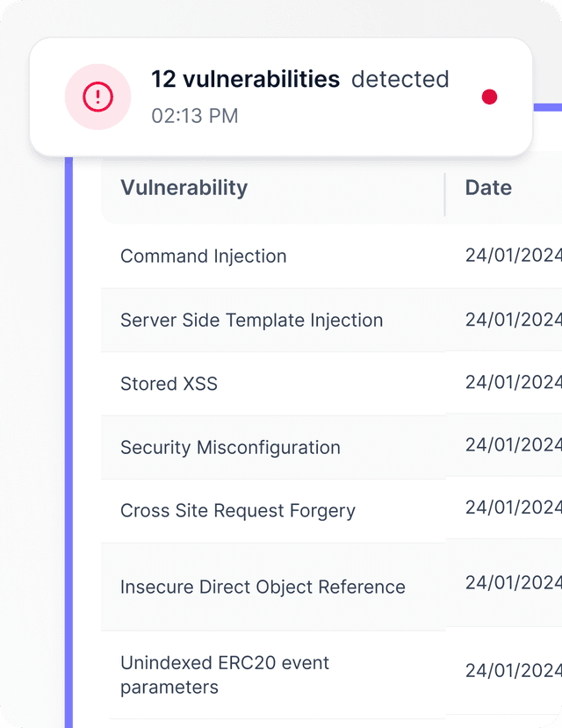Select the Stored XSS row
The height and width of the screenshot is (728, 562).
pos(169,384)
